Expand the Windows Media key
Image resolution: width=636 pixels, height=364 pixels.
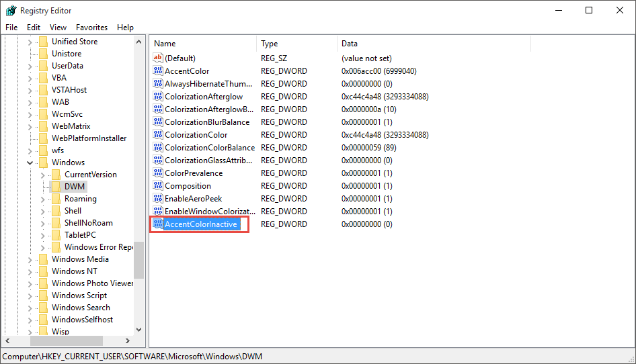pyautogui.click(x=30, y=259)
